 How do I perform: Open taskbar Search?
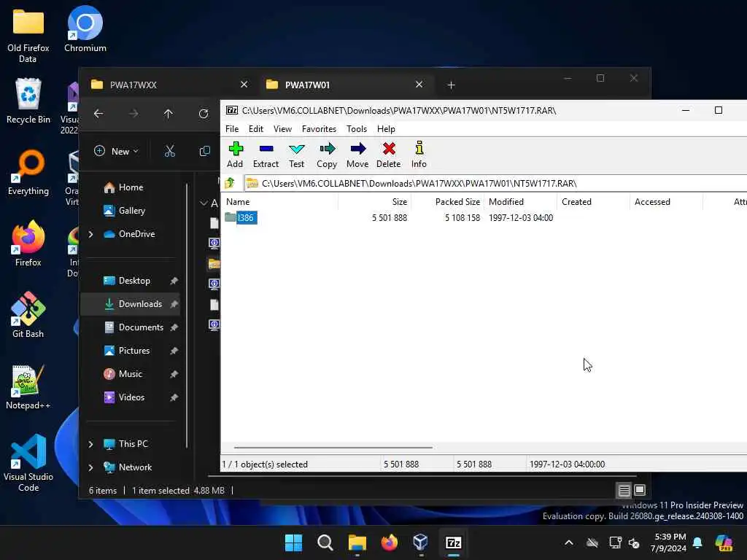(x=325, y=542)
